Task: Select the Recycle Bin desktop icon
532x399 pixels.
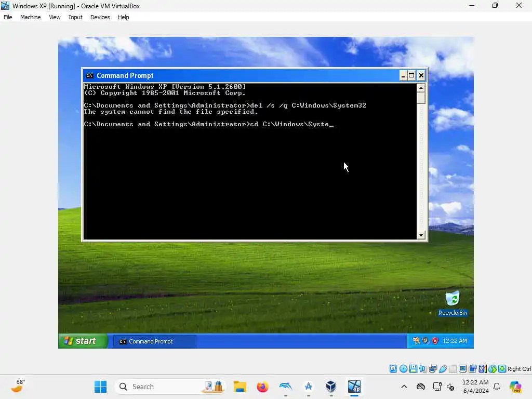Action: click(453, 303)
